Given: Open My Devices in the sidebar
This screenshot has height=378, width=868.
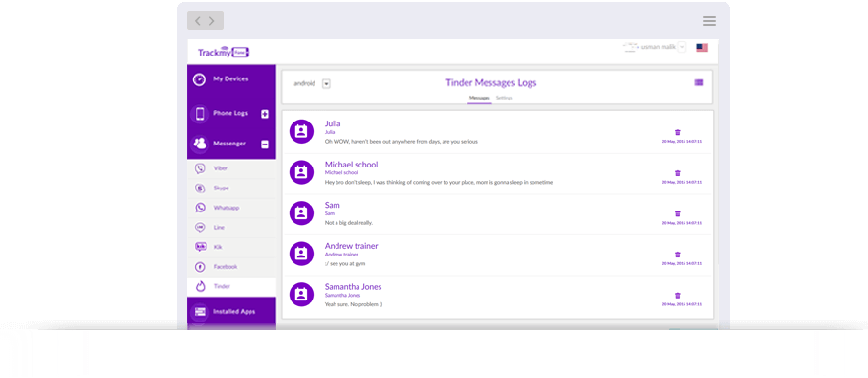Looking at the screenshot, I should click(x=231, y=79).
